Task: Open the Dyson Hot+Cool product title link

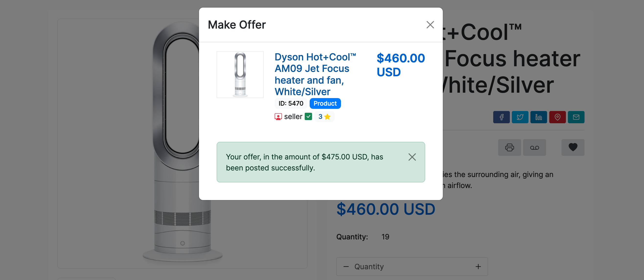Action: (x=315, y=74)
